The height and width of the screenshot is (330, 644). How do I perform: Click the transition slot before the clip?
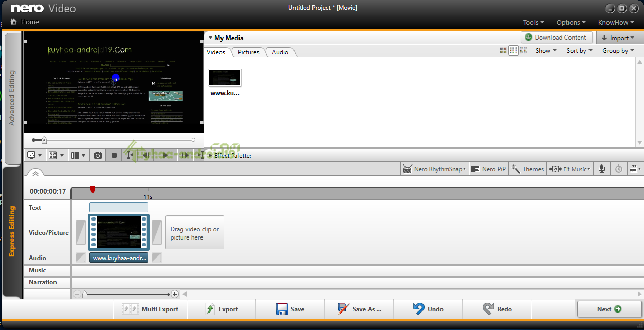pyautogui.click(x=81, y=232)
